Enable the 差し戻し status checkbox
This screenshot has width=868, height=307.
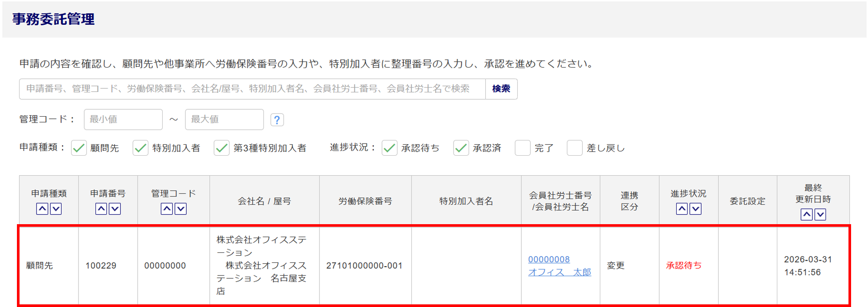575,148
